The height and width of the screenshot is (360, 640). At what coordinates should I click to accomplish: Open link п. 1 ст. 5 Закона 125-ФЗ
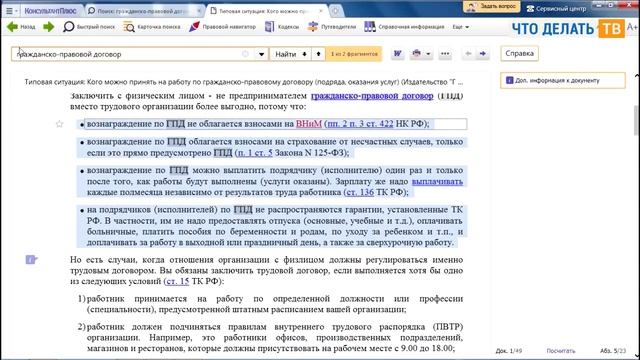click(255, 153)
